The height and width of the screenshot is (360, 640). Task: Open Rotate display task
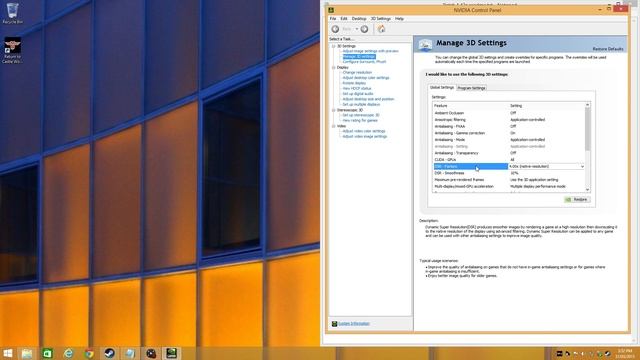(354, 83)
